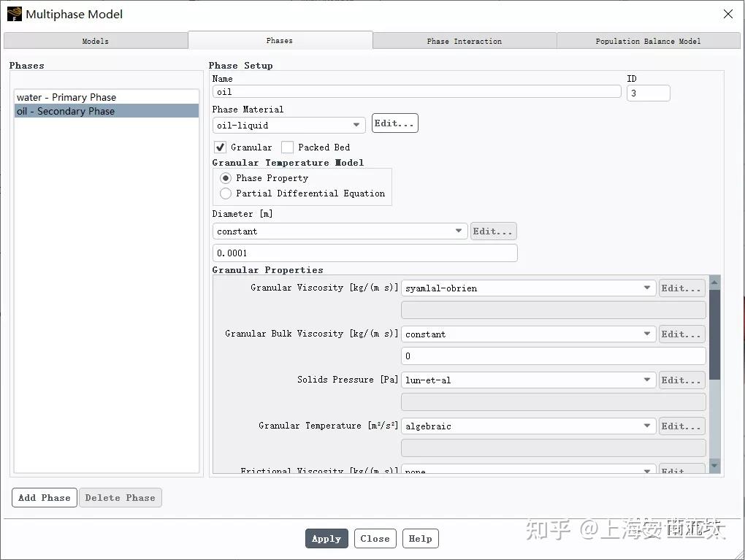Select water - Primary Phase in list
Image resolution: width=745 pixels, height=560 pixels.
tap(107, 97)
